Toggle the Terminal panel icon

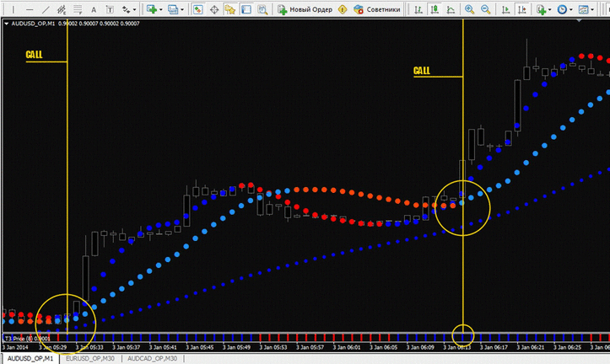[246, 9]
